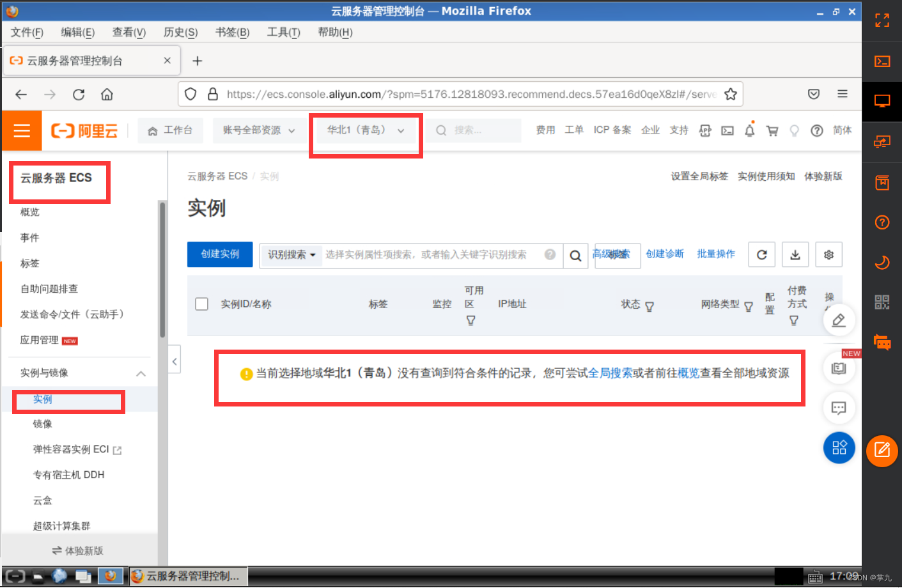The height and width of the screenshot is (588, 902).
Task: Open the Firefox home page
Action: coord(107,95)
